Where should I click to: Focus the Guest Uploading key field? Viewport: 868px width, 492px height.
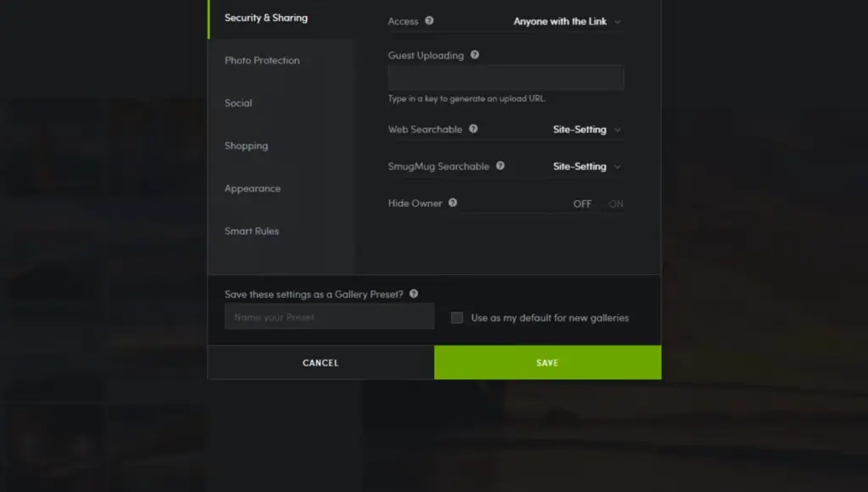coord(506,78)
